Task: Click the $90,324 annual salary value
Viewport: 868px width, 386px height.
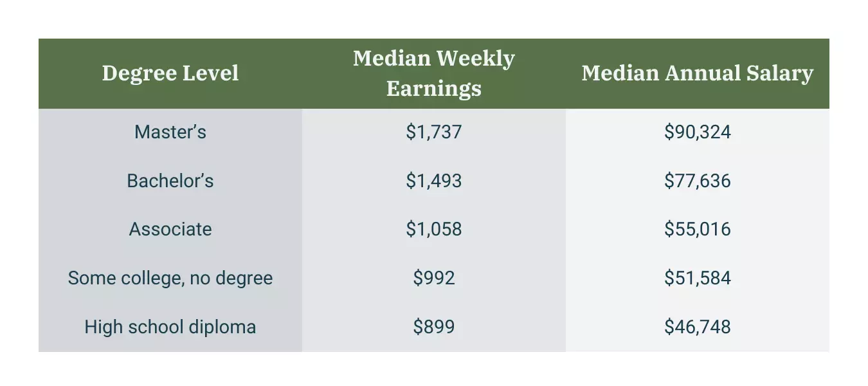Action: (698, 132)
